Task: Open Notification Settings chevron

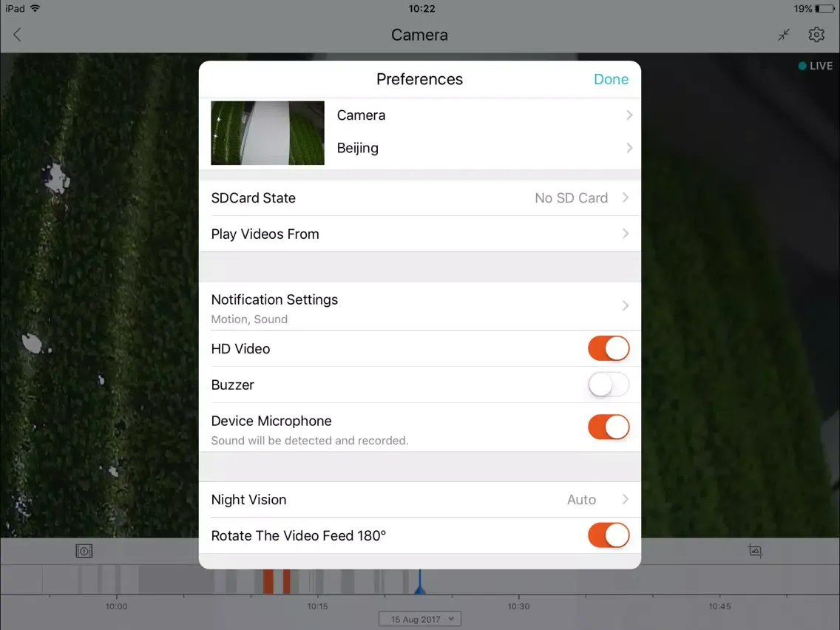Action: click(x=625, y=305)
